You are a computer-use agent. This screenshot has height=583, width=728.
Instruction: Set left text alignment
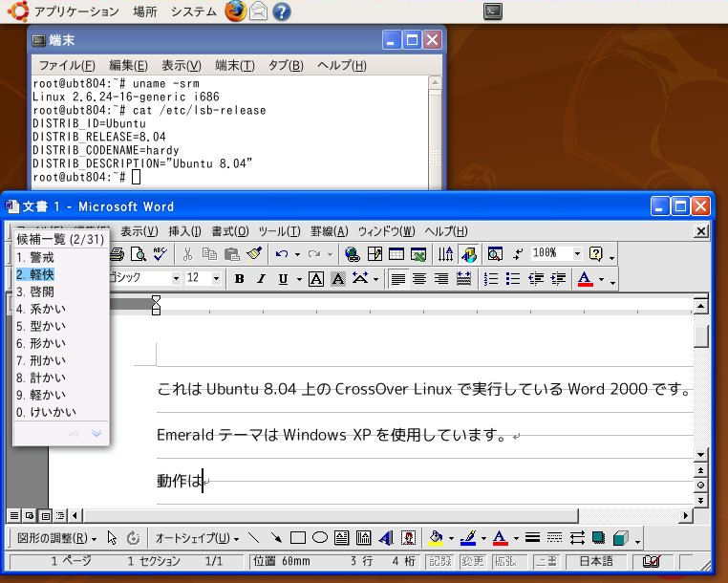pos(397,279)
